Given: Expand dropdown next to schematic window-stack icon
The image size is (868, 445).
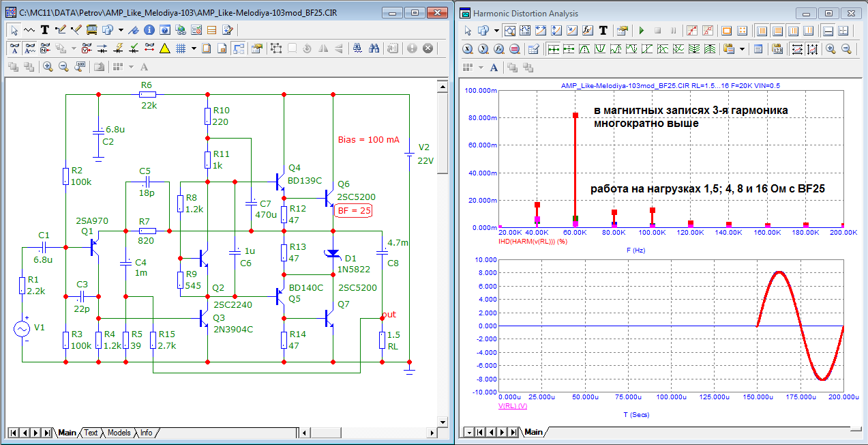Looking at the screenshot, I should (x=121, y=30).
